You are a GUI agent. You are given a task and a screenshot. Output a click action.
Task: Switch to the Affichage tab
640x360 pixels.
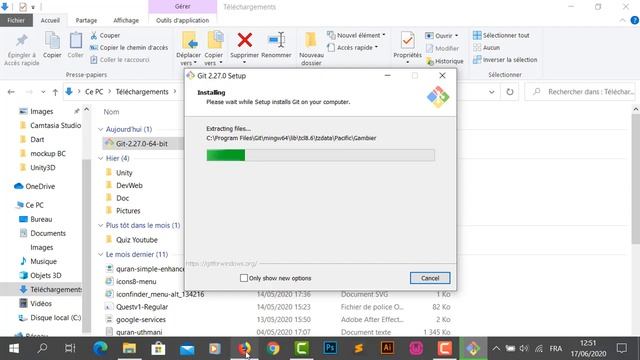click(126, 20)
